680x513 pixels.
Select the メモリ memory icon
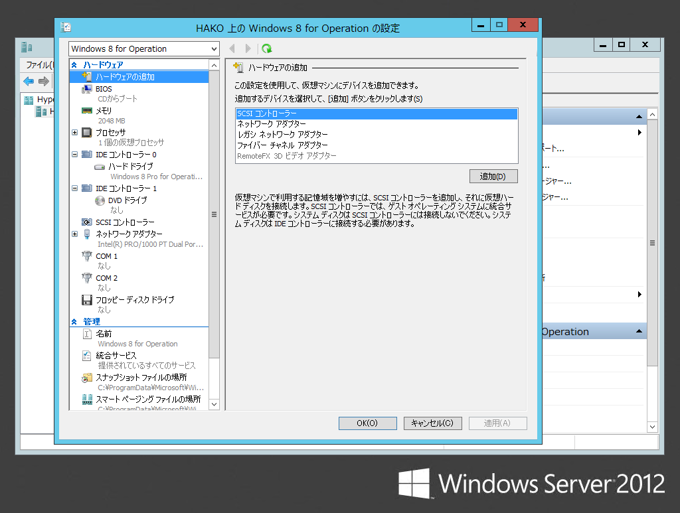[x=87, y=111]
